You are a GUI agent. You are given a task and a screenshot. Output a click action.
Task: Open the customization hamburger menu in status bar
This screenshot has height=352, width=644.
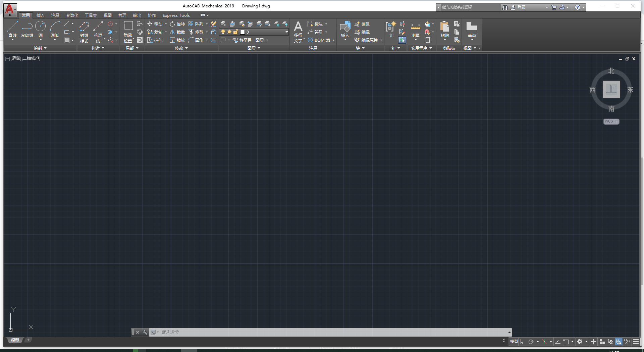(636, 342)
